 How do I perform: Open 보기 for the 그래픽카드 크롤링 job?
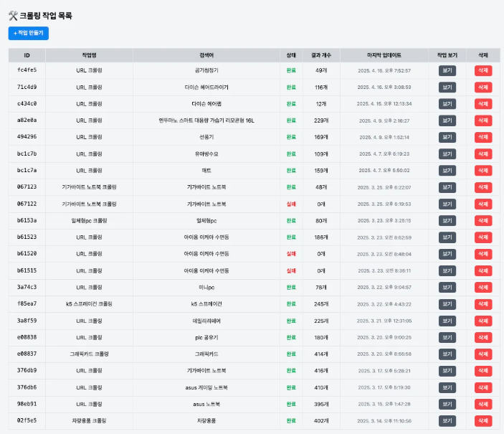point(447,354)
